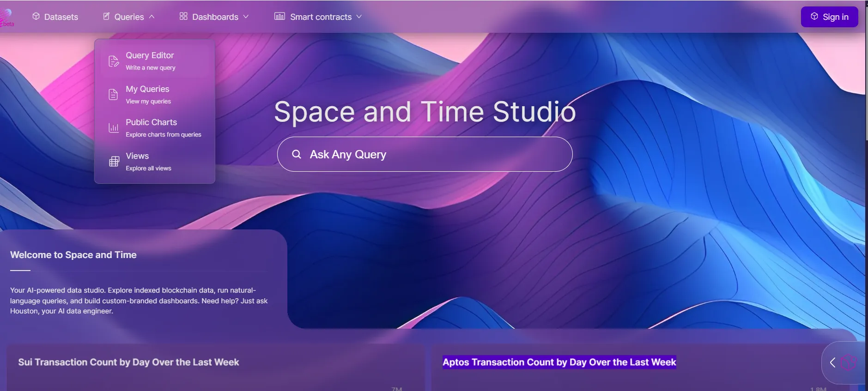Open the Datasets page link
868x391 pixels.
pyautogui.click(x=61, y=17)
